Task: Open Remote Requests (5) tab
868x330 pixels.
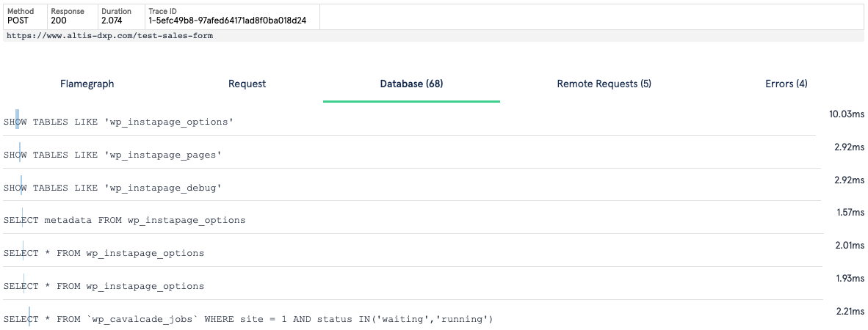Action: tap(604, 84)
